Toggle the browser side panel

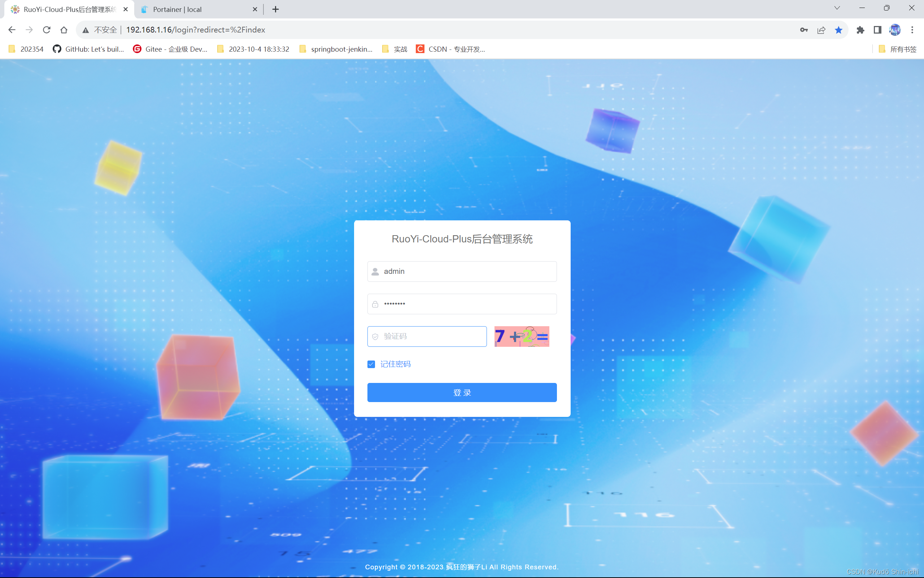(x=877, y=30)
